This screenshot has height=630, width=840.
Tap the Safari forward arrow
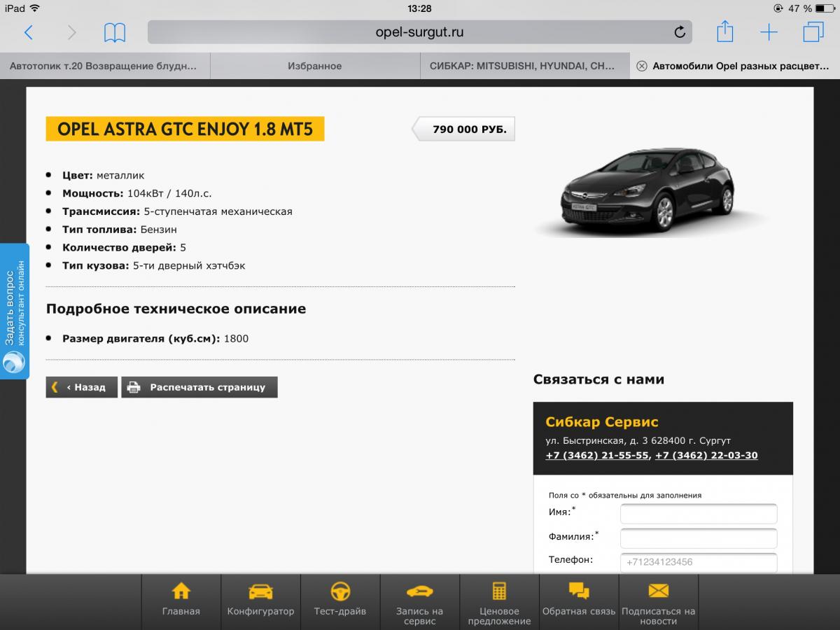coord(71,32)
